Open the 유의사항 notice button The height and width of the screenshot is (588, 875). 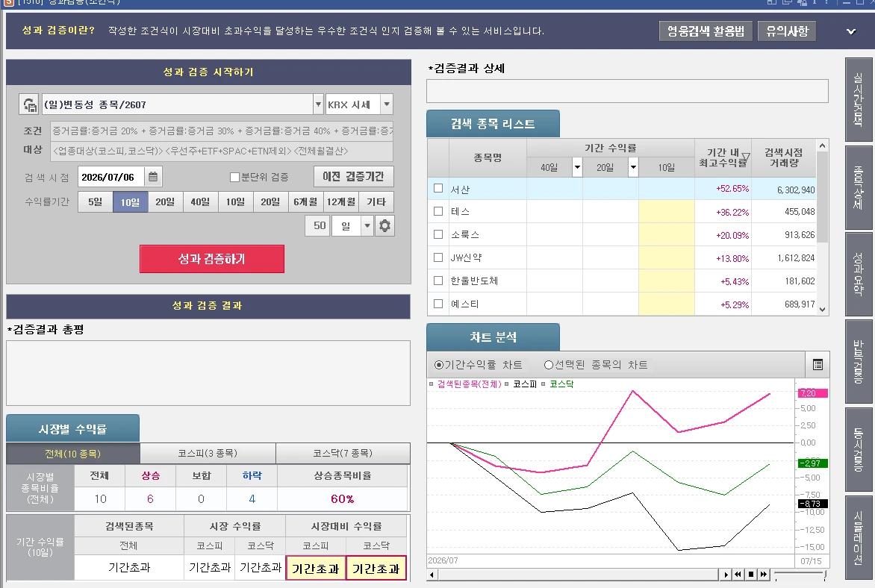click(787, 31)
